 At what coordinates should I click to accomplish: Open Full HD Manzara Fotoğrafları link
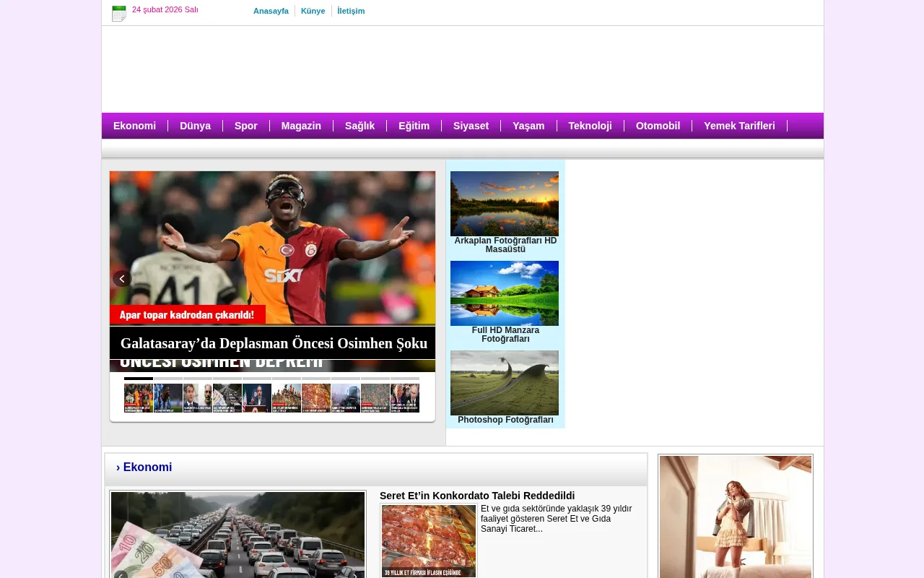[505, 335]
